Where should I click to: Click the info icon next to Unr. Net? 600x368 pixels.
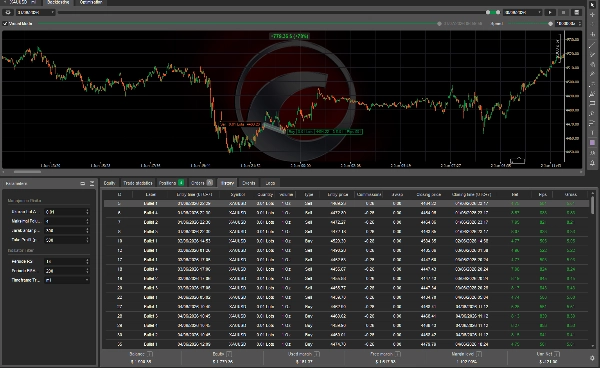[557, 354]
